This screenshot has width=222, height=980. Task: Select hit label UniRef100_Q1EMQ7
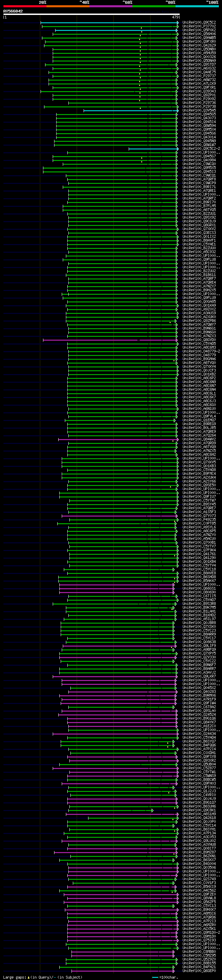coord(199,420)
